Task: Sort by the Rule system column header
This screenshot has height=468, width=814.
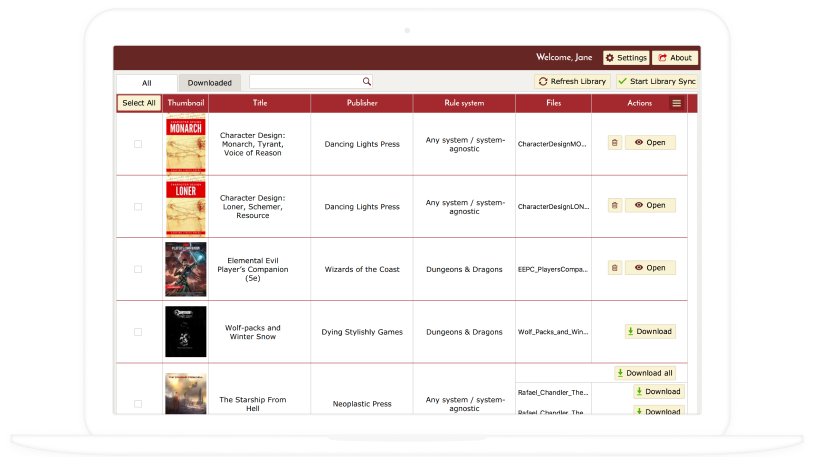Action: coord(464,103)
